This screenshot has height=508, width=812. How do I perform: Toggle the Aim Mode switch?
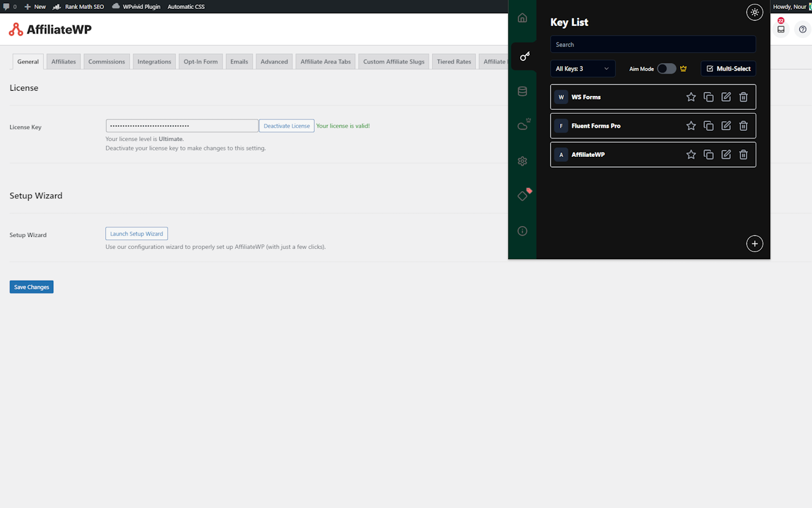coord(666,69)
